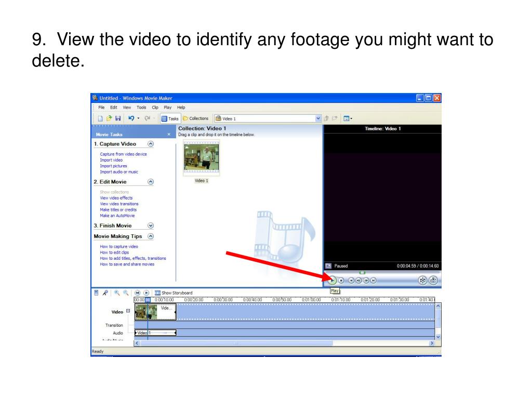Open the File menu
The height and width of the screenshot is (399, 532).
pyautogui.click(x=101, y=107)
